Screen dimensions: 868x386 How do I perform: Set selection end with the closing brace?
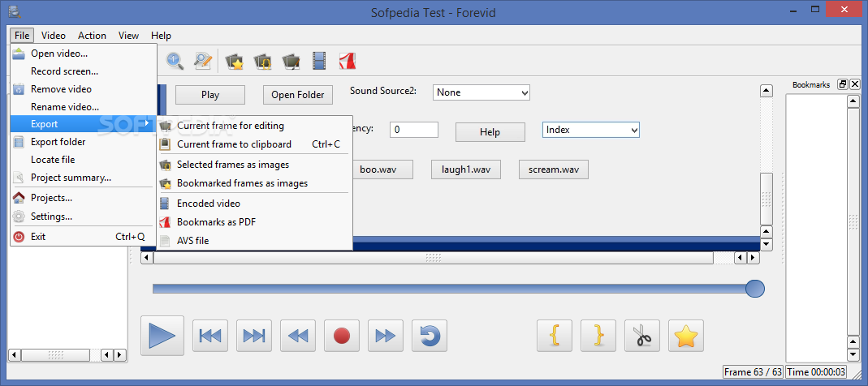click(598, 336)
